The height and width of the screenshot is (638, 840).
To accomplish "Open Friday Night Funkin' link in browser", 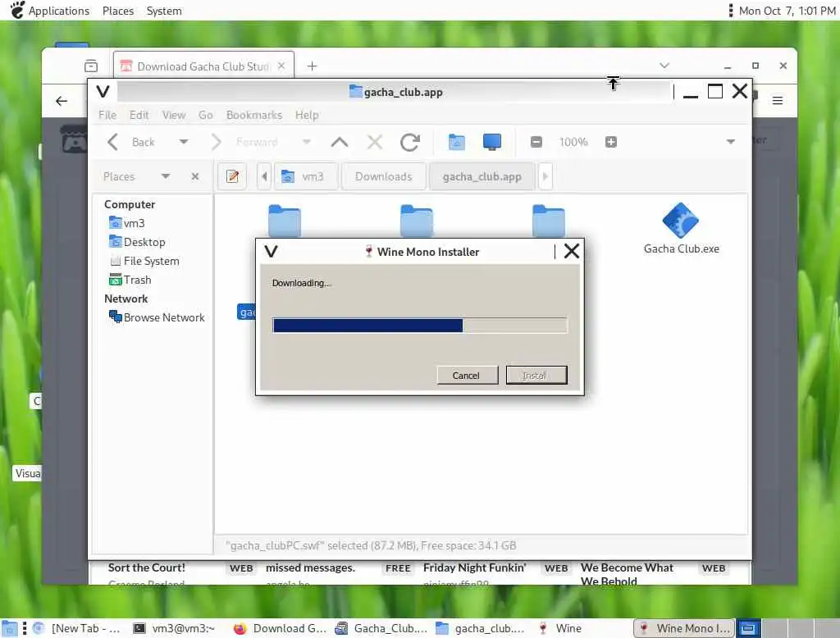I will click(475, 567).
